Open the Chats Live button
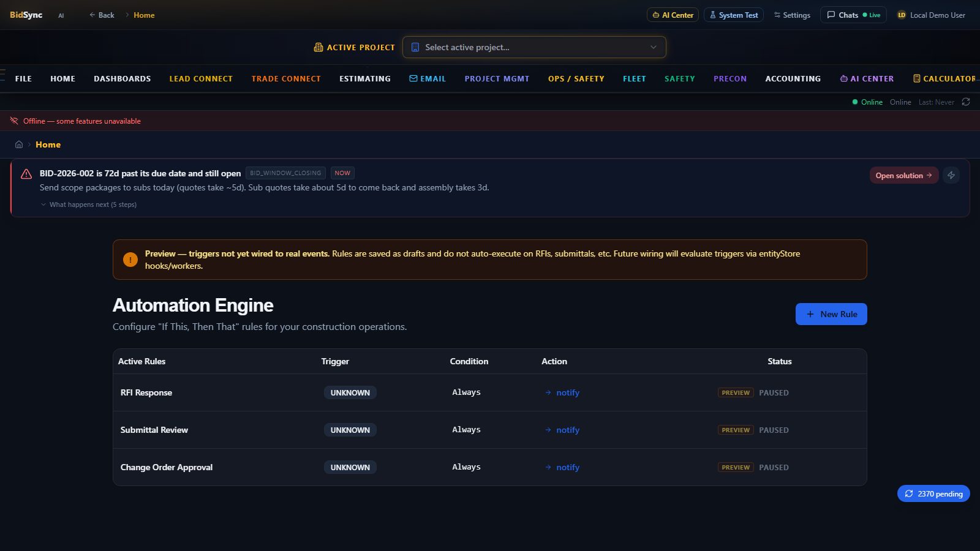The image size is (980, 551). [x=853, y=15]
